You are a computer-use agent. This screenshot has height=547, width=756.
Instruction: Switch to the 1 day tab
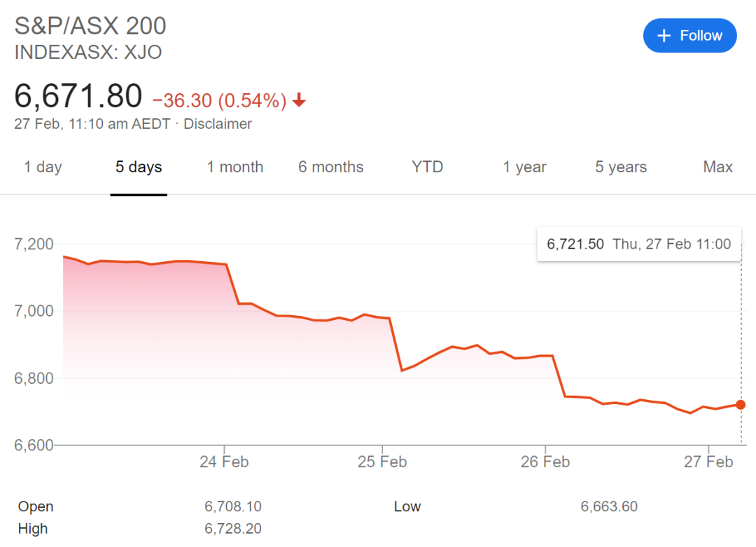tap(43, 167)
